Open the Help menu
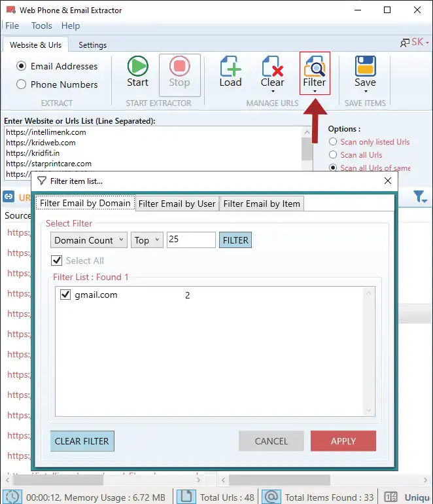The width and height of the screenshot is (433, 504). (71, 26)
